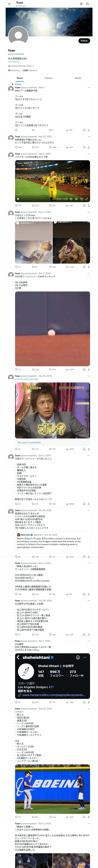
Task: Open more options on the pinned post
Action: [x=89, y=88]
